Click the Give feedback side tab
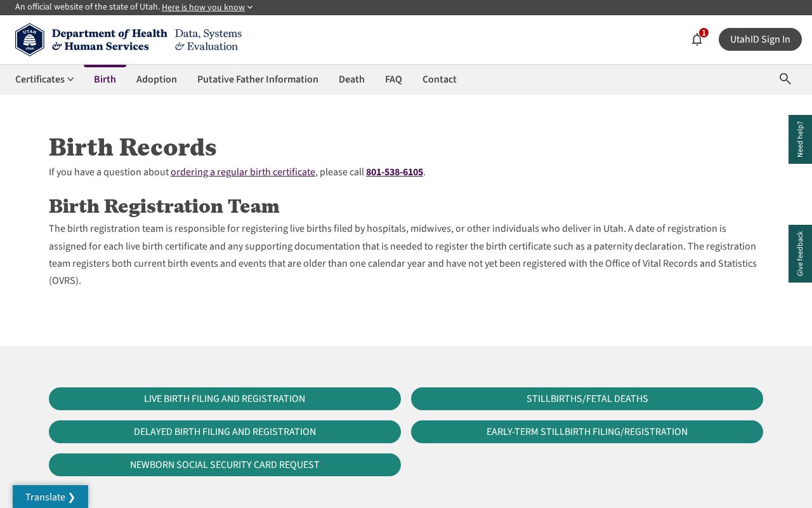 click(x=800, y=253)
